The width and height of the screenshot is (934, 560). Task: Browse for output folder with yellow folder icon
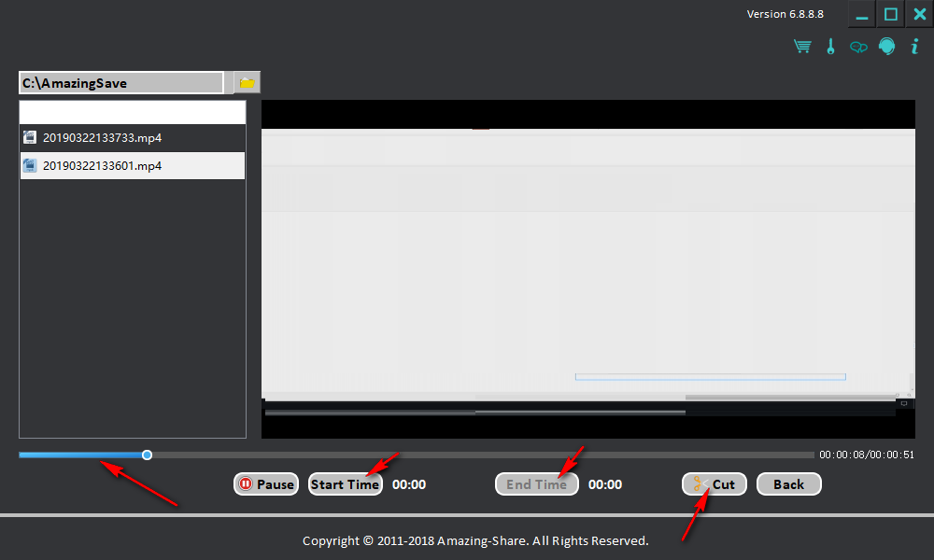pyautogui.click(x=247, y=83)
